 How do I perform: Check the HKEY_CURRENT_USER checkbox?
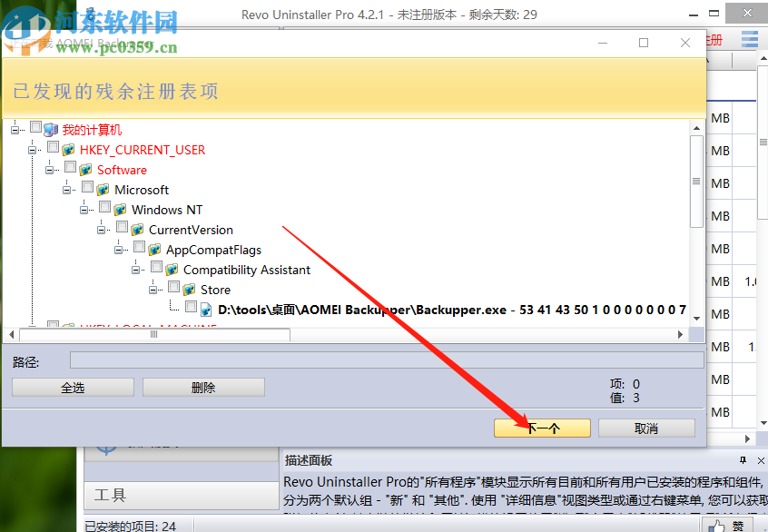coord(53,147)
